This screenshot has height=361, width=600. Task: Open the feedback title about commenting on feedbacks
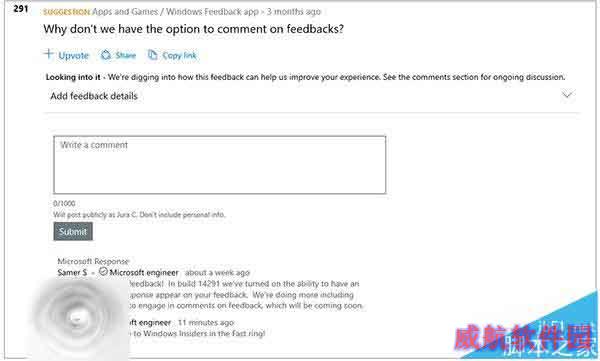193,29
